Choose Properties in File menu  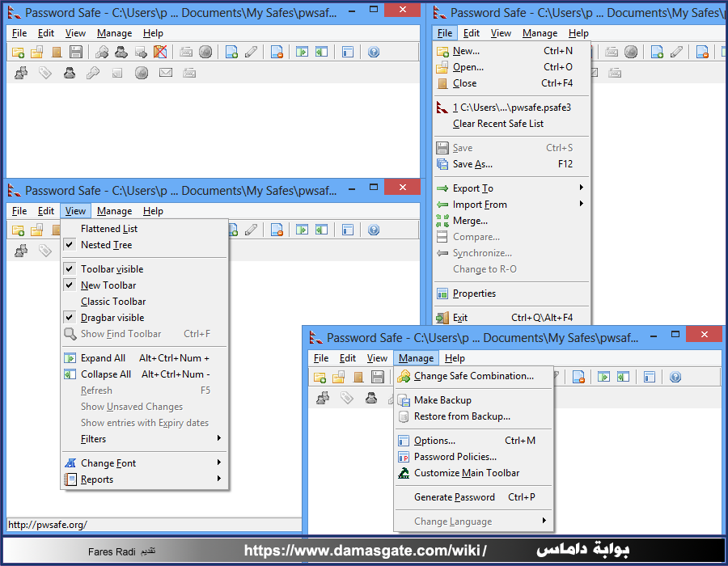[510, 294]
